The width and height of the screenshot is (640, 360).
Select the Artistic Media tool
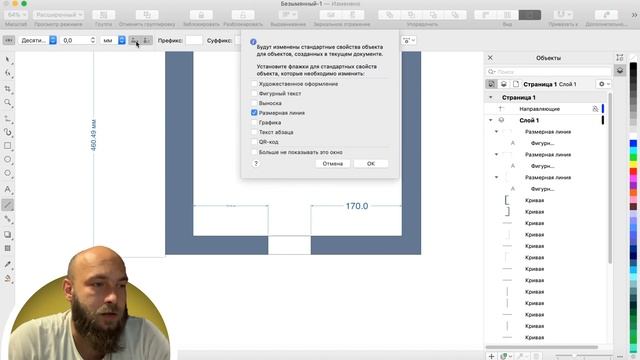(8, 132)
